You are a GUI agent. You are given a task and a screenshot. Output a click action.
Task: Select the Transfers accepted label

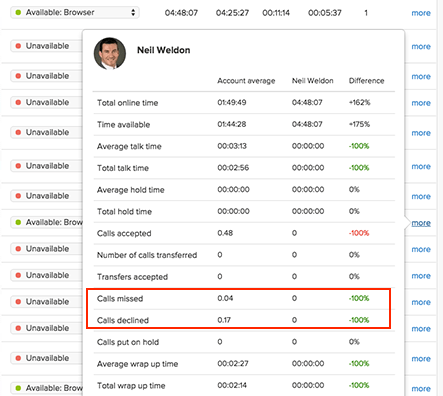pos(132,277)
